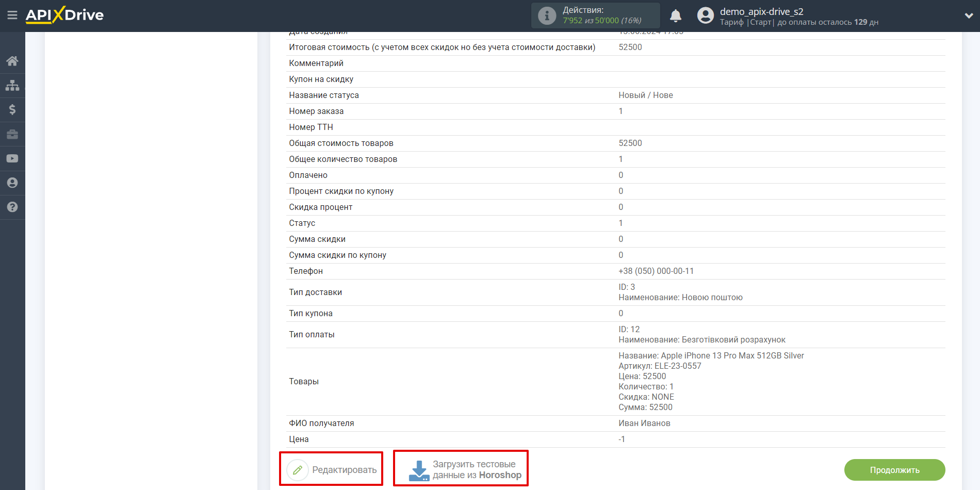
Task: Open the help question mark icon
Action: click(x=12, y=207)
